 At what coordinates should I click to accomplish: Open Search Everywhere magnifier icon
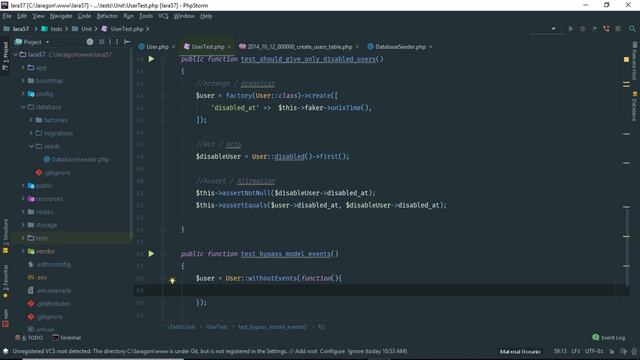632,29
